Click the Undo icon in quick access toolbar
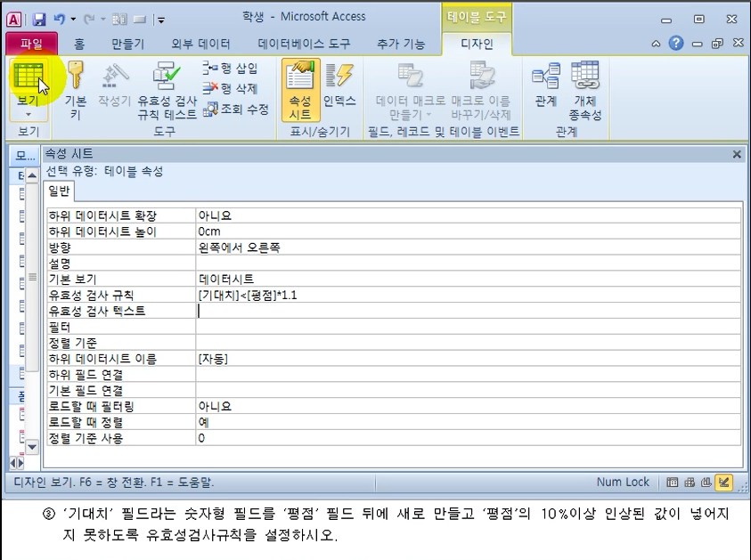 click(x=60, y=20)
